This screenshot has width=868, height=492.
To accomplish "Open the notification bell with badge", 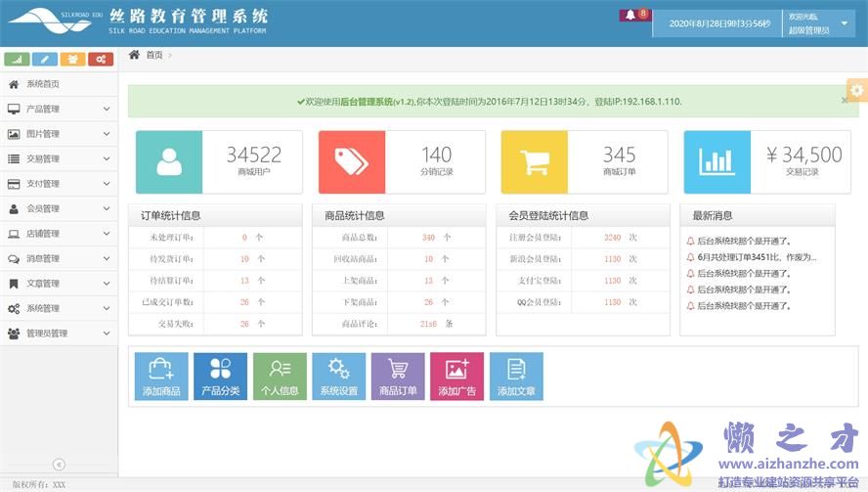I will coord(634,15).
